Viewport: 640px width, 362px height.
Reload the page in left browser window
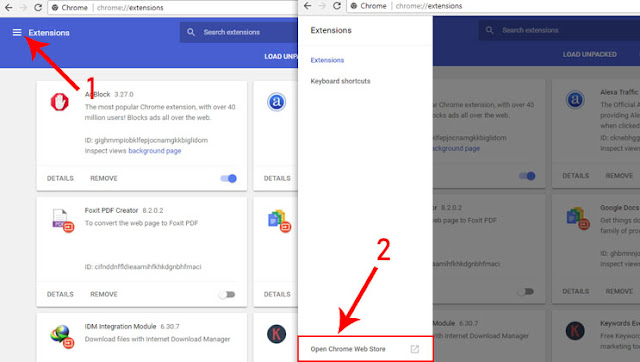coord(38,7)
